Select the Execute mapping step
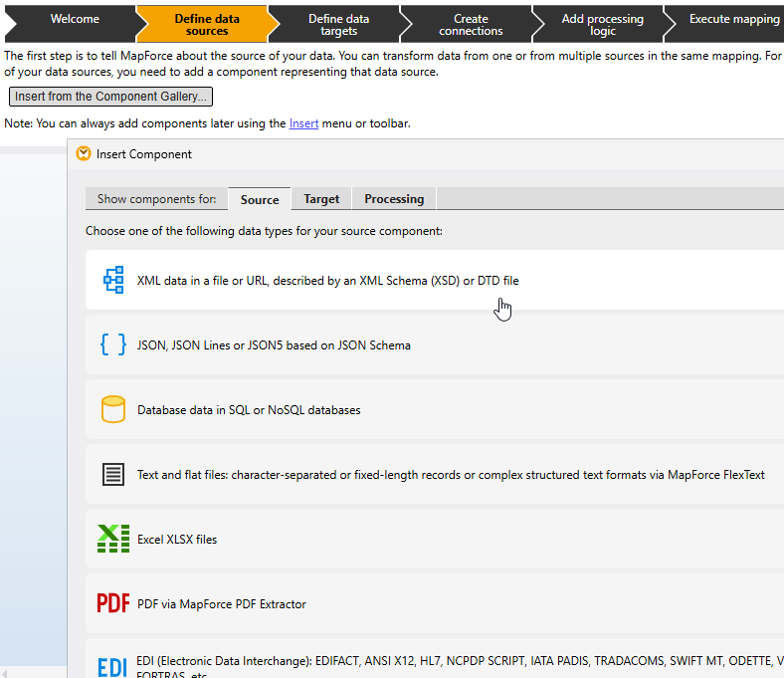784x678 pixels. point(734,19)
